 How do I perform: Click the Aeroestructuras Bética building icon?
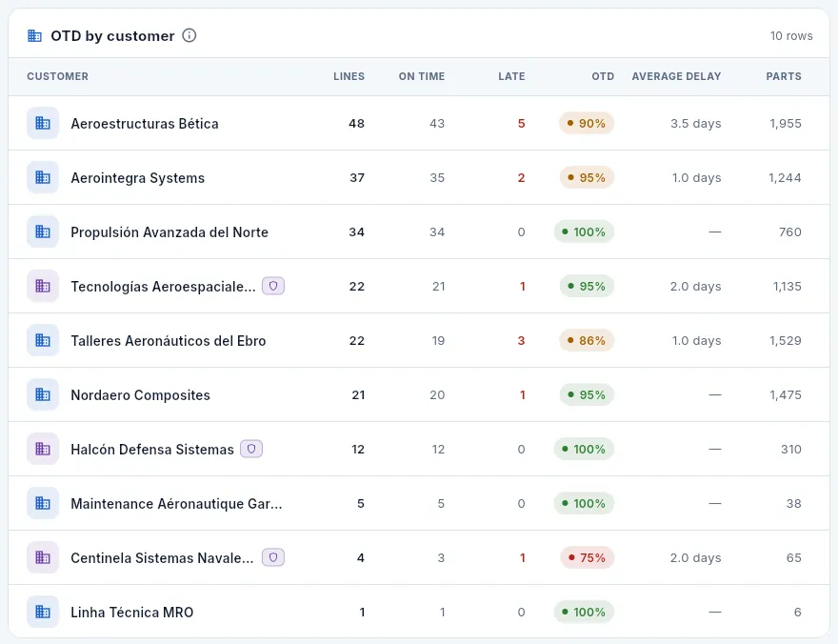coord(43,123)
